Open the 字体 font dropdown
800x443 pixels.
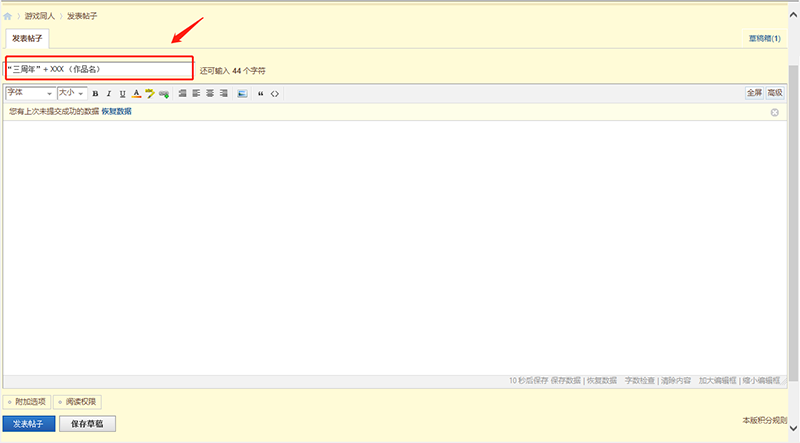(x=29, y=93)
